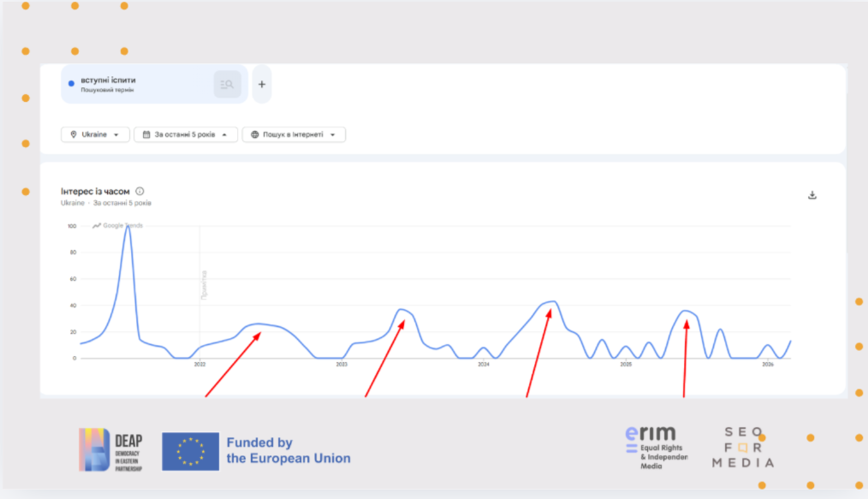The height and width of the screenshot is (499, 868).
Task: Expand the "Пошук в Інтернеті" dropdown arrow
Action: [x=333, y=134]
